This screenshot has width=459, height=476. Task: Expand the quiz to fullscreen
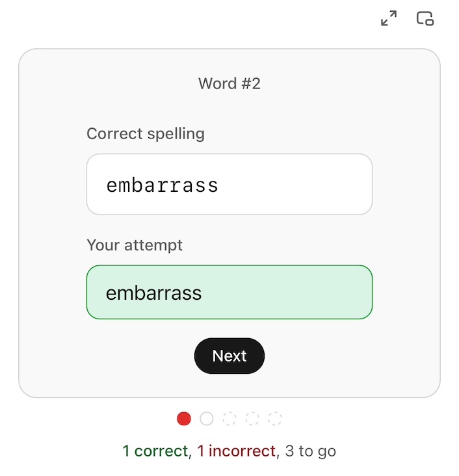(x=389, y=19)
